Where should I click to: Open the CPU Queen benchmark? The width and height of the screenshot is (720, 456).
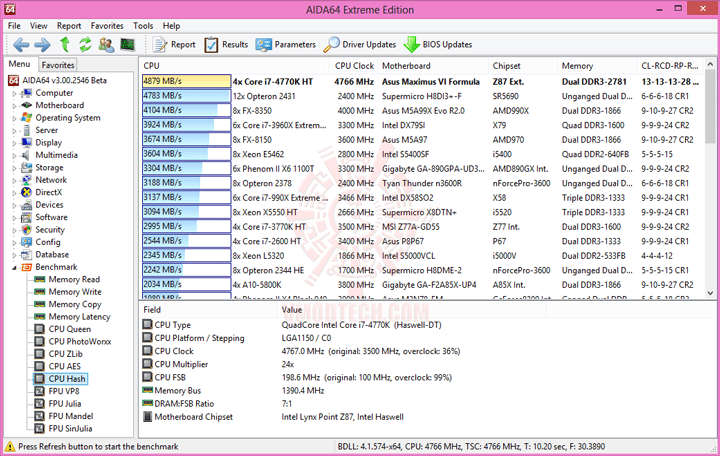point(70,329)
